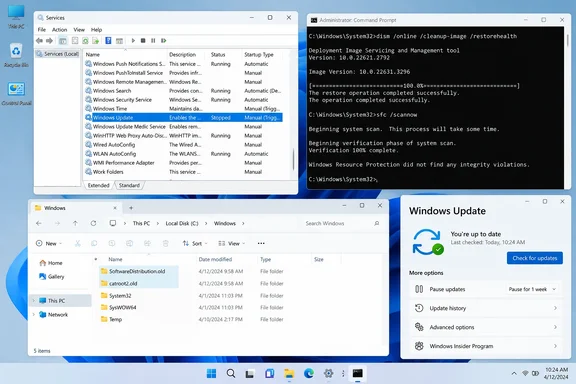Open the Action menu in Services
Image resolution: width=576 pixels, height=384 pixels.
tap(60, 30)
